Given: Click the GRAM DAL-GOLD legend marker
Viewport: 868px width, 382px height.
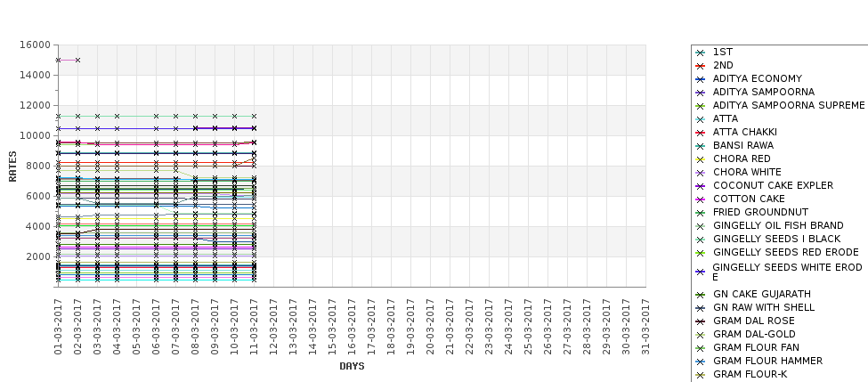Looking at the screenshot, I should pyautogui.click(x=701, y=335).
